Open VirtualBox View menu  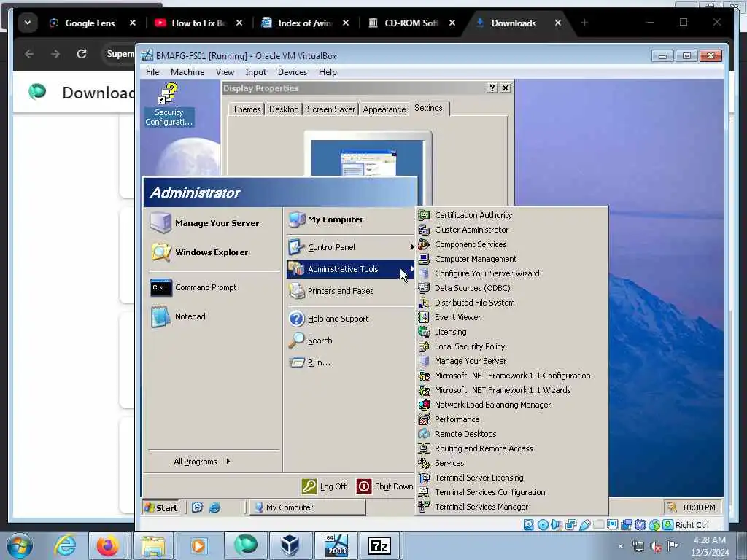pyautogui.click(x=225, y=72)
